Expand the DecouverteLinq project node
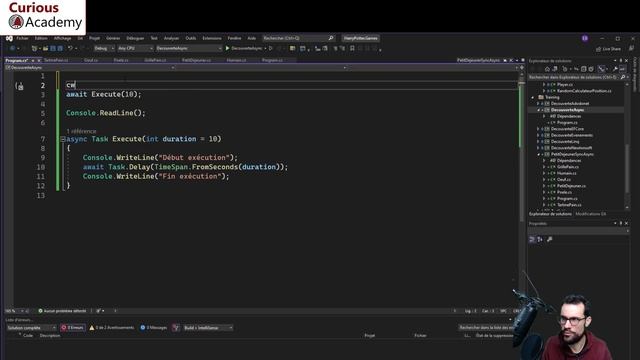This screenshot has width=640, height=360. [x=538, y=142]
